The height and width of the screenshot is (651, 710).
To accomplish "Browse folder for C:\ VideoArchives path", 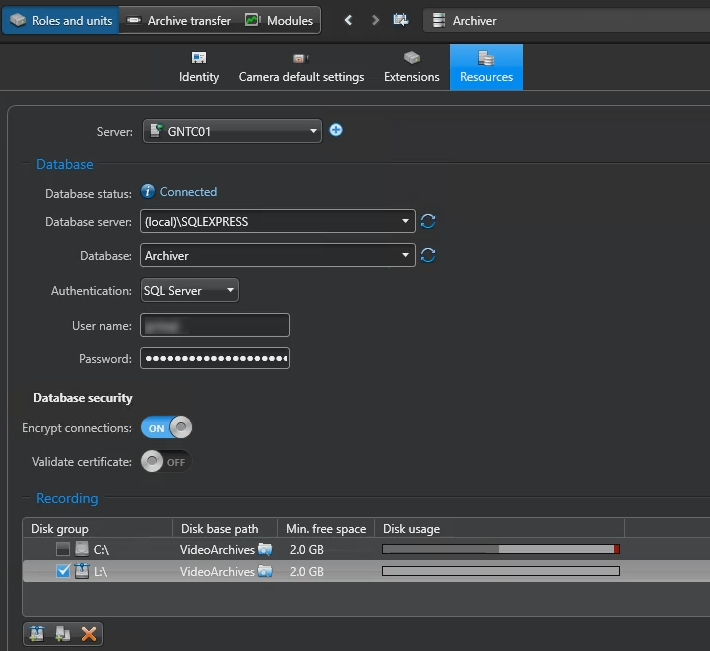I will pos(265,549).
